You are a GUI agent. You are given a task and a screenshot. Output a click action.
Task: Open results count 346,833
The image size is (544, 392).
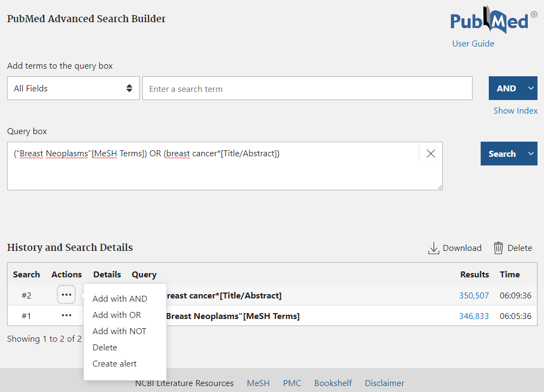[474, 316]
